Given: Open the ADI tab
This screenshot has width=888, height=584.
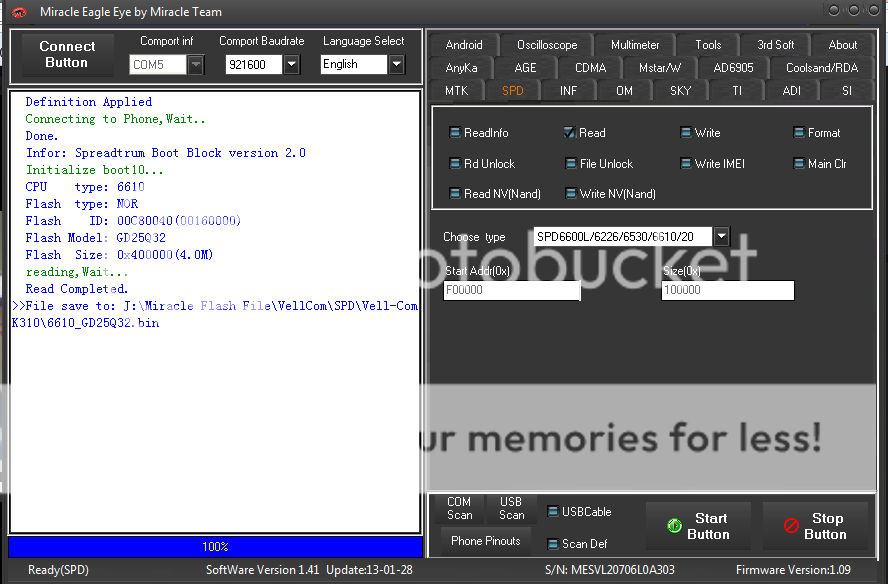Looking at the screenshot, I should pos(791,91).
